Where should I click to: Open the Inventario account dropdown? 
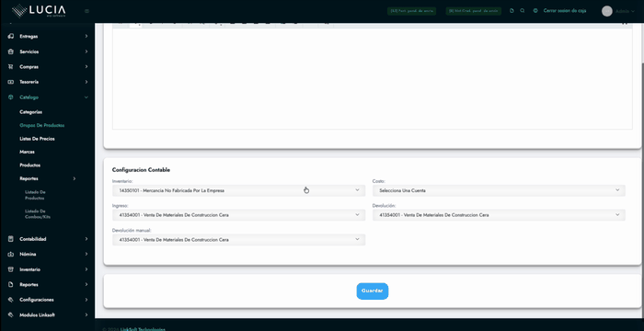238,190
